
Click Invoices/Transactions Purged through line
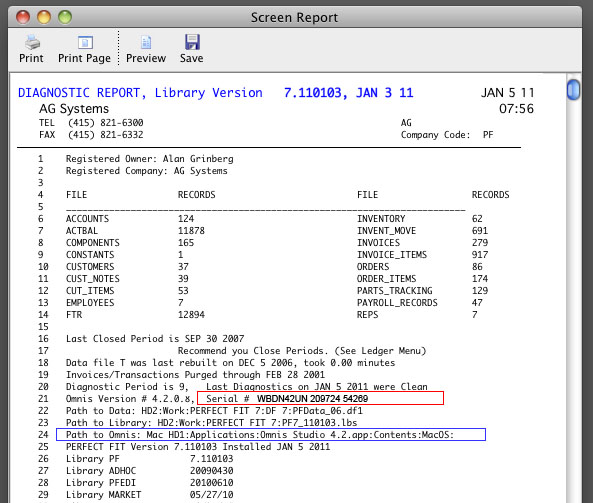coord(195,375)
